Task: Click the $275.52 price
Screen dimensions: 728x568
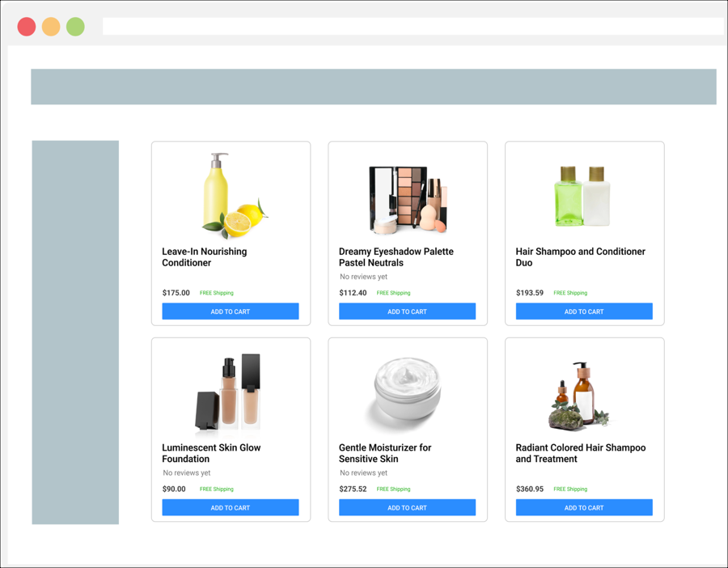Action: click(353, 489)
